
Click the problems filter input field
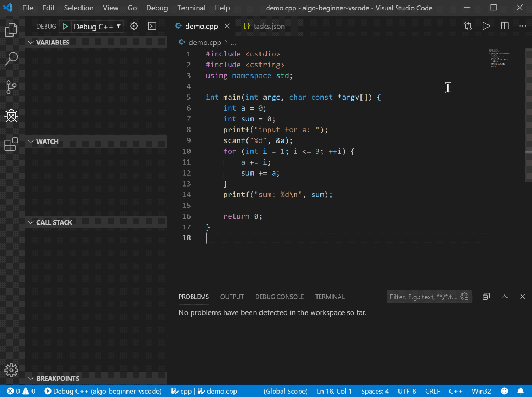click(x=423, y=297)
